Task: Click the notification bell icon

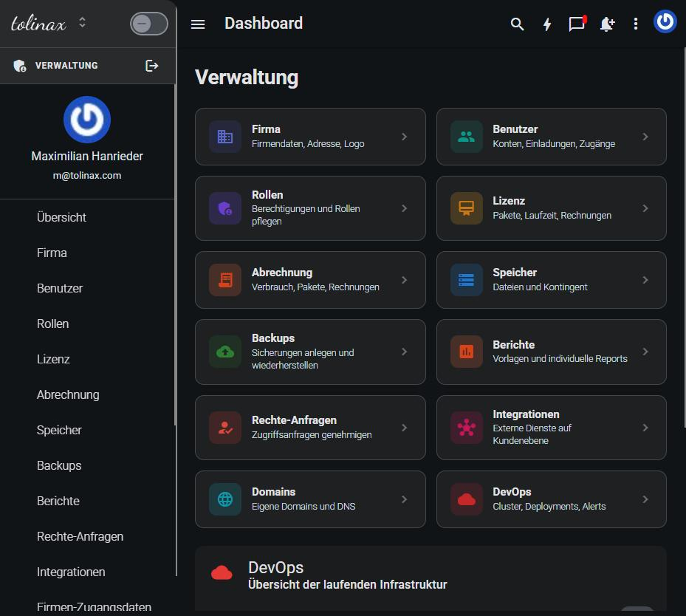Action: (607, 24)
